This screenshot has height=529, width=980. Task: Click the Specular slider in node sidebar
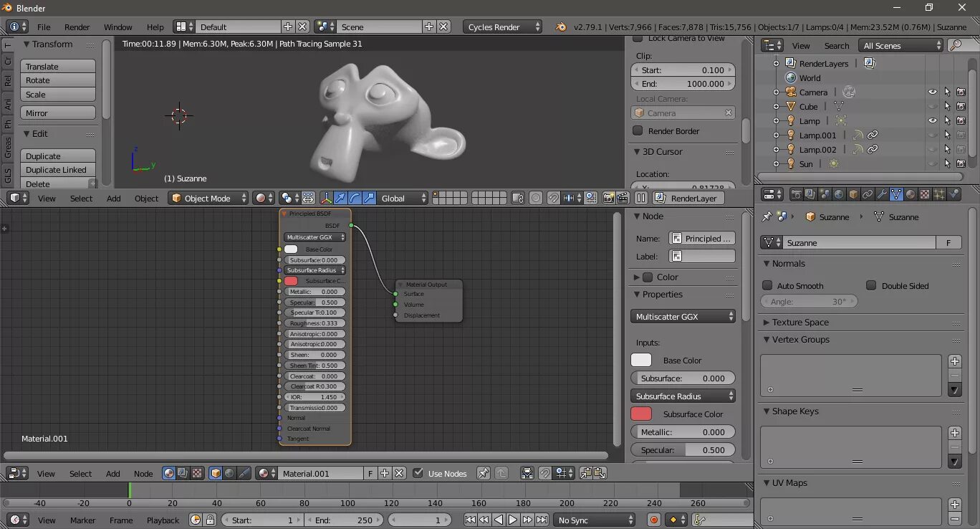(x=683, y=449)
